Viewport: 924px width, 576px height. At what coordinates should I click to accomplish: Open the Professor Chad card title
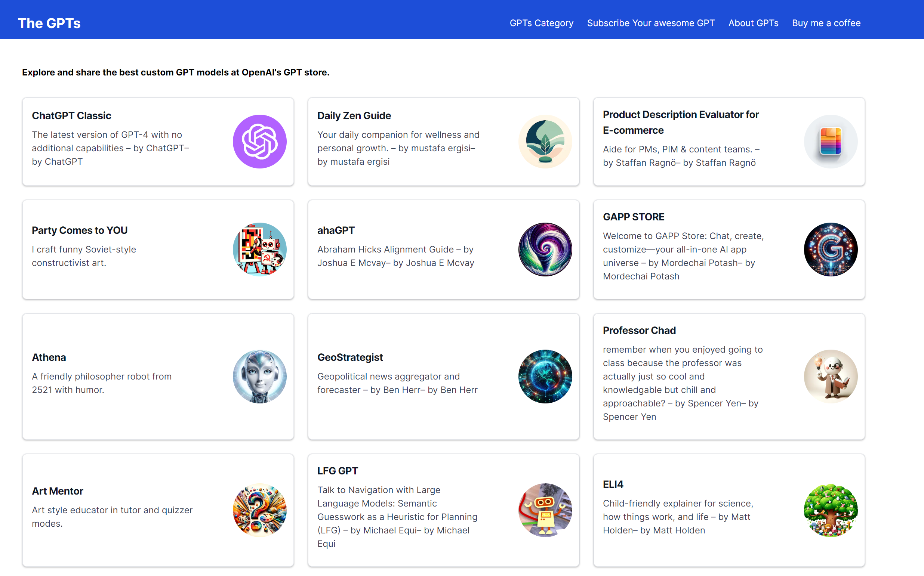pos(639,330)
